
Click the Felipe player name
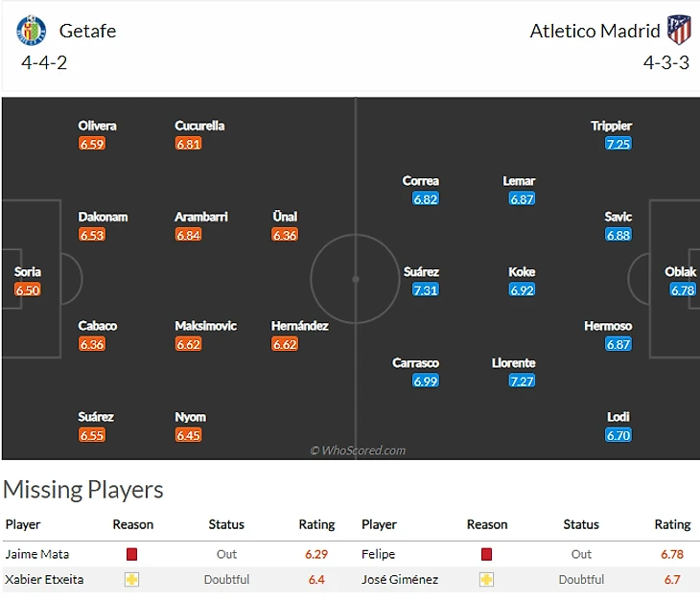[x=378, y=554]
